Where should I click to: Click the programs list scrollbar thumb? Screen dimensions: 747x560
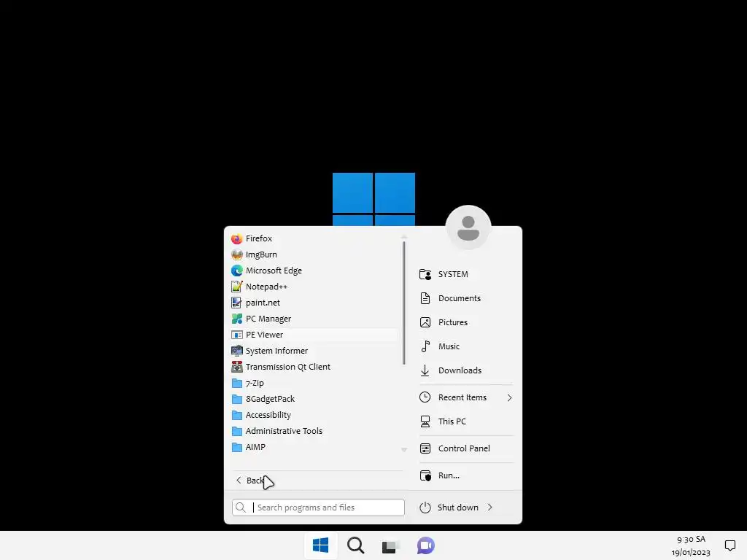click(x=404, y=303)
